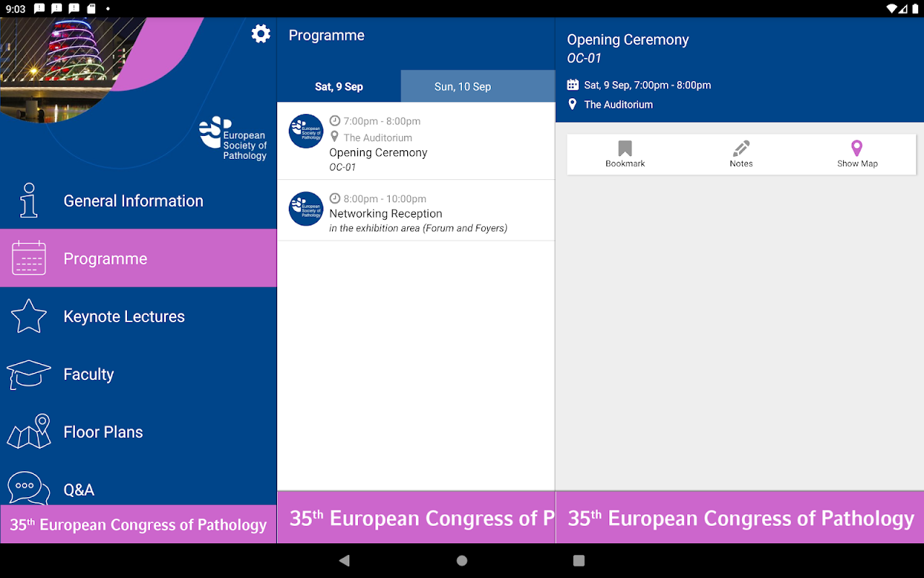Click the Keynote Lectures star icon
This screenshot has width=924, height=578.
coord(29,316)
